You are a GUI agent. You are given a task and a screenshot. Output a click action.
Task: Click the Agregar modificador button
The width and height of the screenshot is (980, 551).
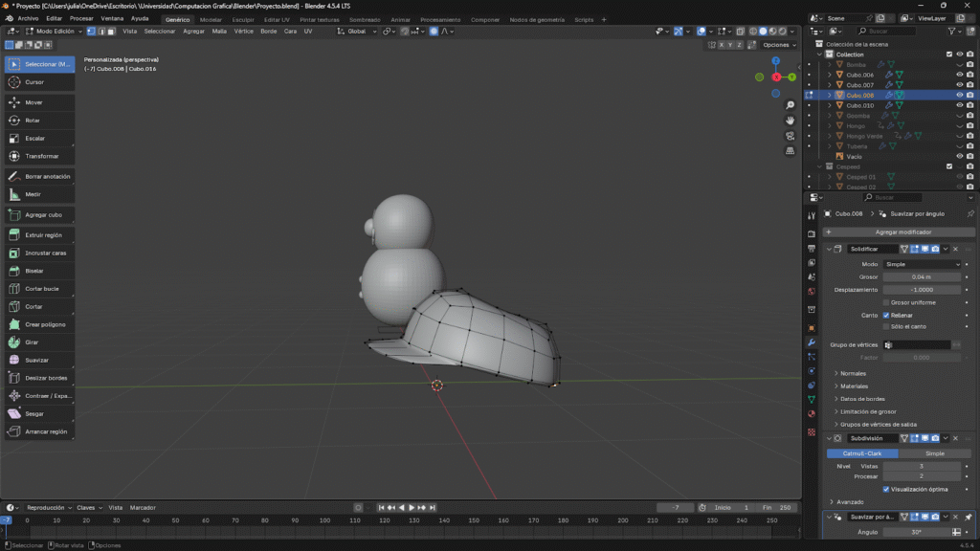pyautogui.click(x=902, y=231)
